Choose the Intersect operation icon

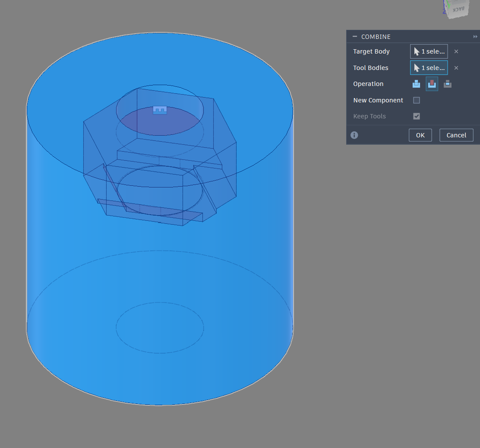pyautogui.click(x=448, y=84)
